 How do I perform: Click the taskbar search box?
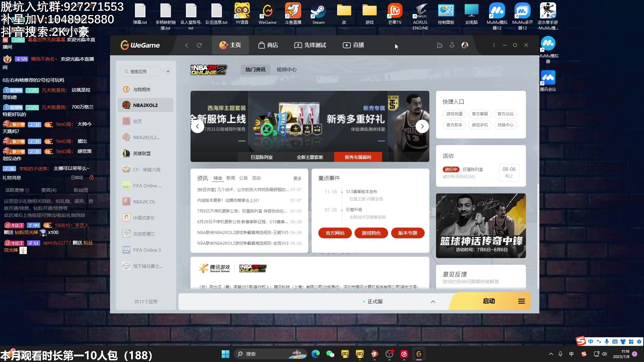tap(270, 354)
